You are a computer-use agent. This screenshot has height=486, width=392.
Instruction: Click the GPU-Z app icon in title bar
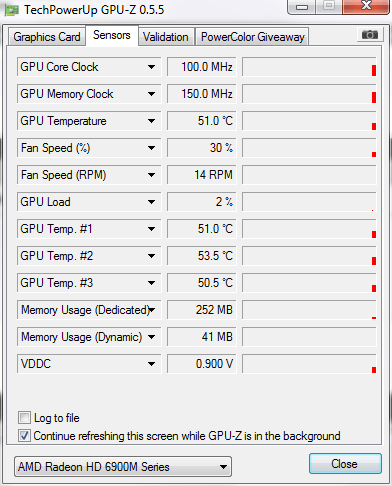[12, 10]
